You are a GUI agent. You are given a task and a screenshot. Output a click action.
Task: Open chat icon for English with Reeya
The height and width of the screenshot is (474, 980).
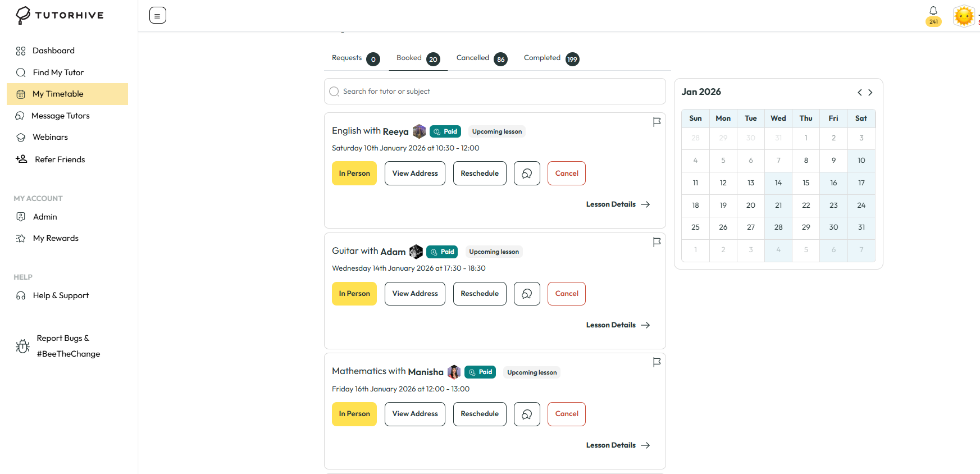[527, 174]
